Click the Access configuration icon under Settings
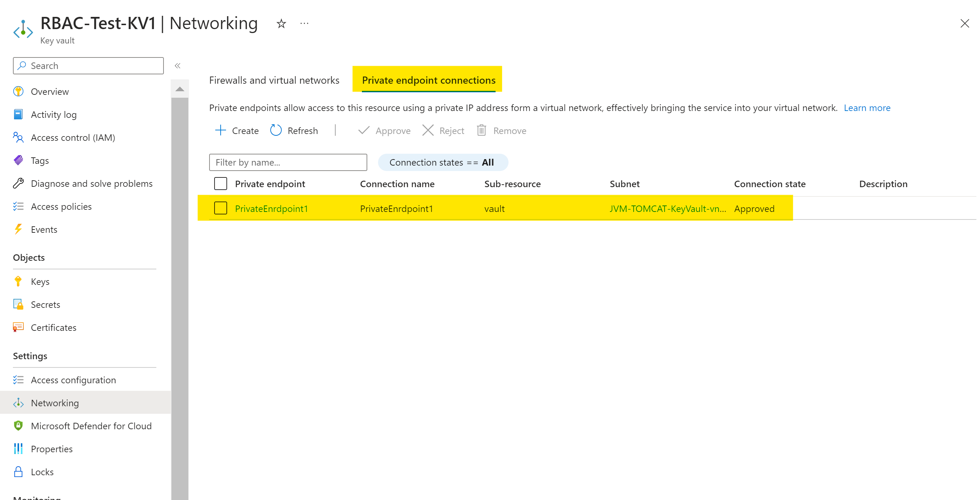The image size is (980, 500). tap(18, 380)
